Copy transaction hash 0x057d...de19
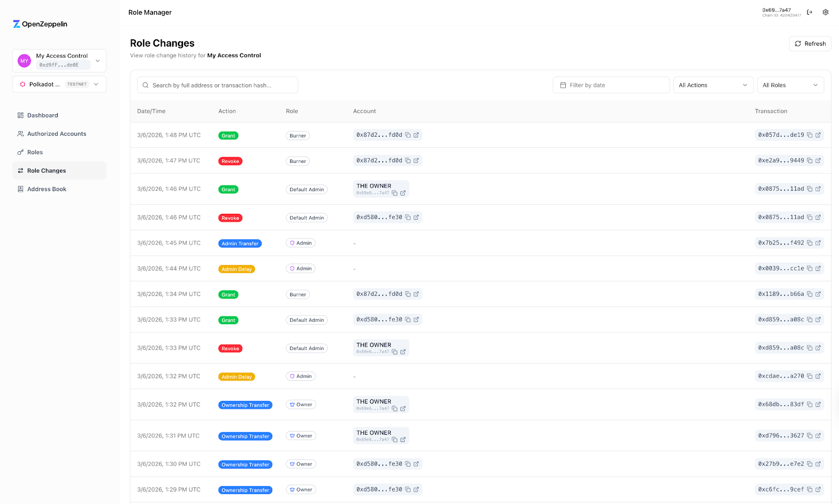The width and height of the screenshot is (839, 504). point(810,135)
